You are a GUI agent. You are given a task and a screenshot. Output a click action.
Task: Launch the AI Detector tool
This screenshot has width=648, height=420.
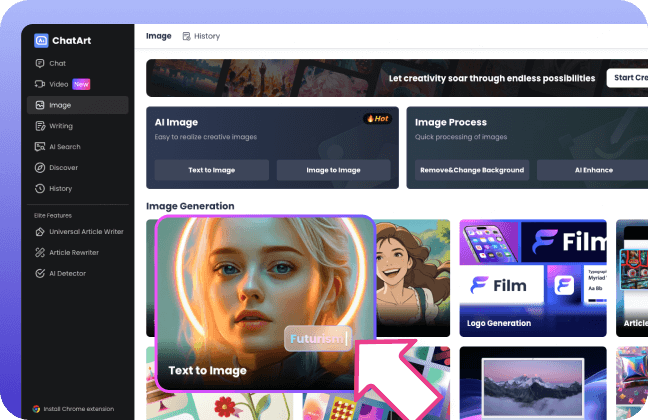coord(67,273)
